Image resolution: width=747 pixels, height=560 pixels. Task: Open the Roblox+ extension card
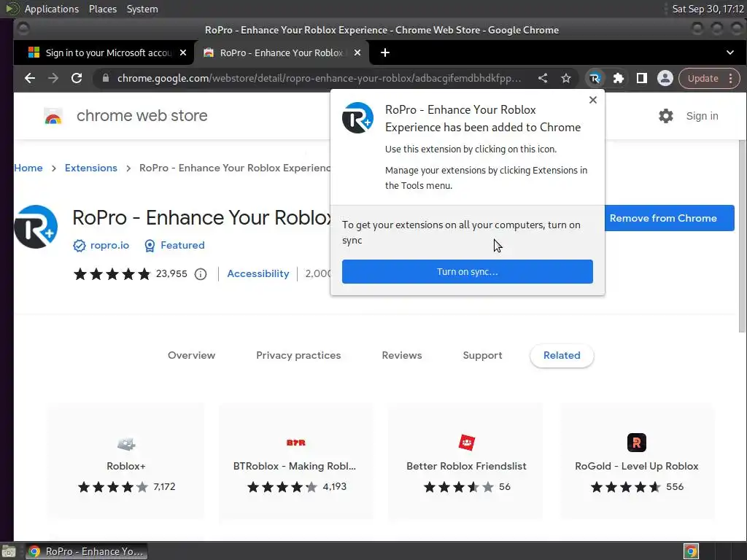[125, 462]
